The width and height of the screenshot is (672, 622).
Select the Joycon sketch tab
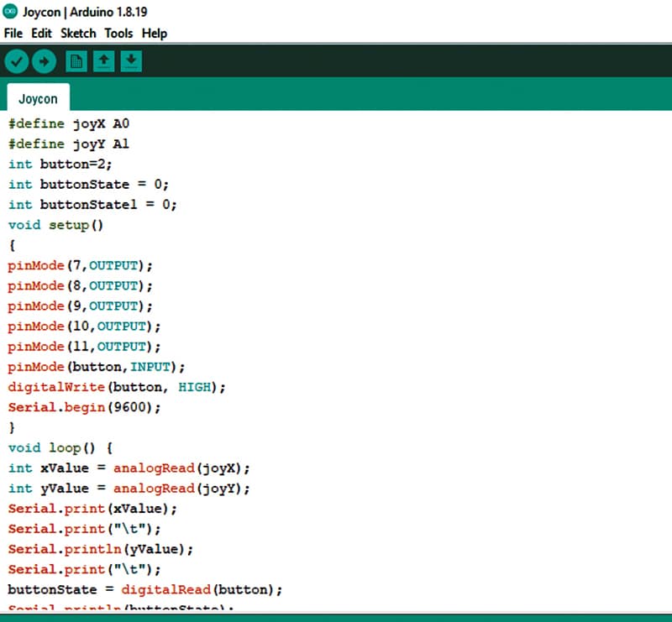[38, 98]
